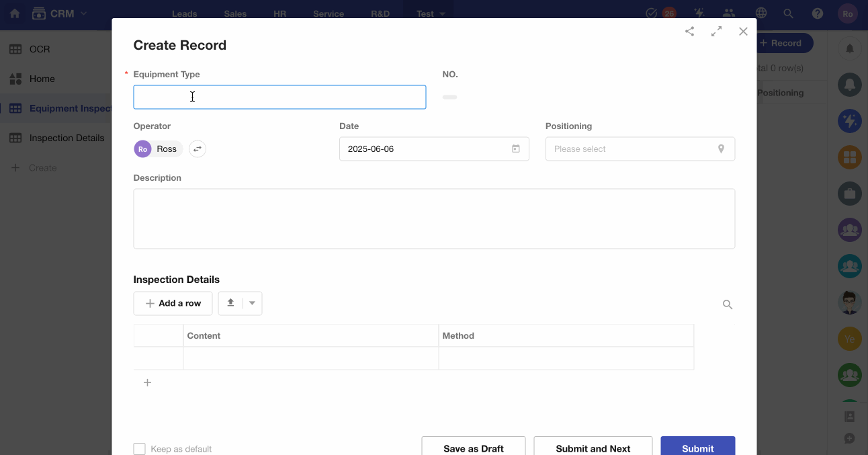
Task: Click the Equipment Type text field
Action: click(x=279, y=97)
